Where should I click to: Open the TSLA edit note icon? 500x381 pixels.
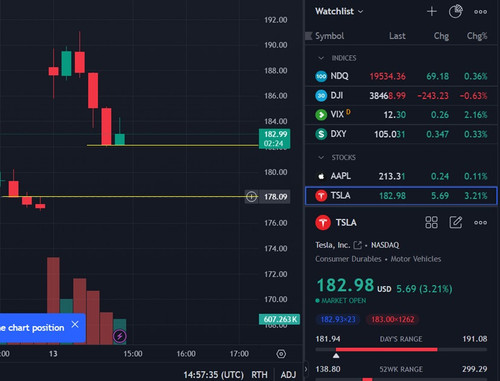coord(456,222)
